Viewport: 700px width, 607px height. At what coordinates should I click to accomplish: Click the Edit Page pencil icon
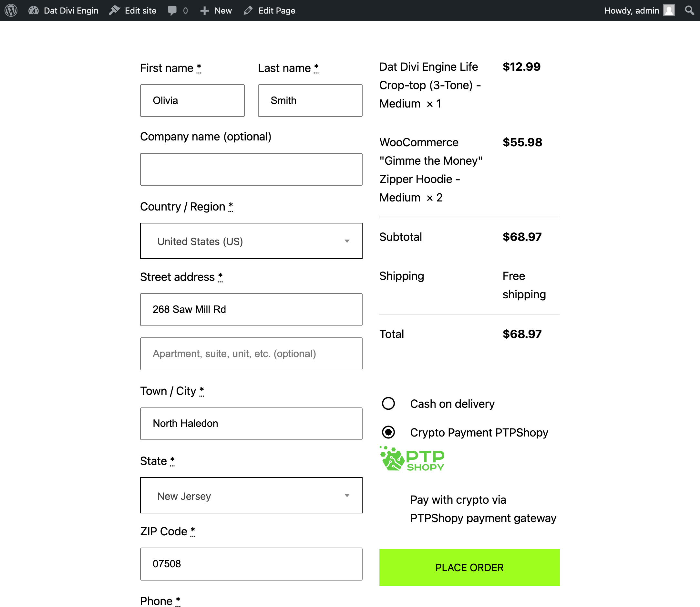[x=248, y=11]
